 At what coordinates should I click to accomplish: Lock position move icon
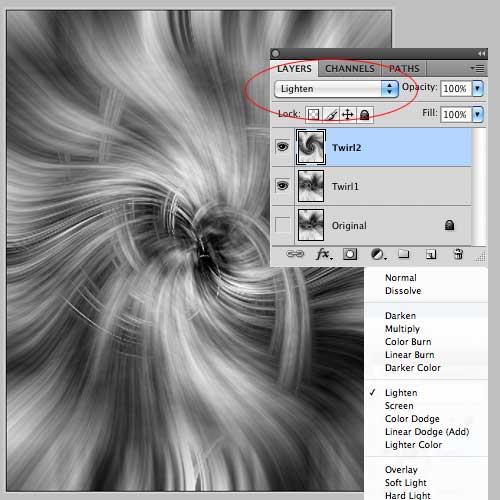point(348,114)
